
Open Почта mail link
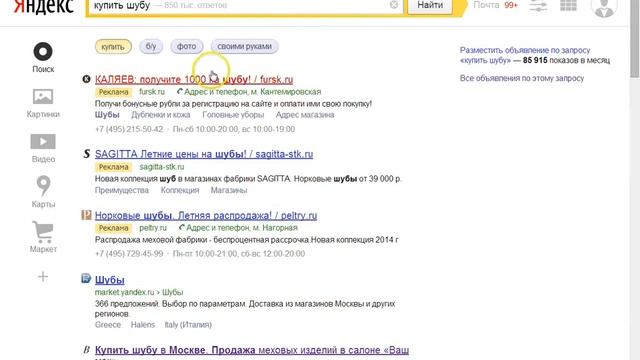pyautogui.click(x=486, y=5)
